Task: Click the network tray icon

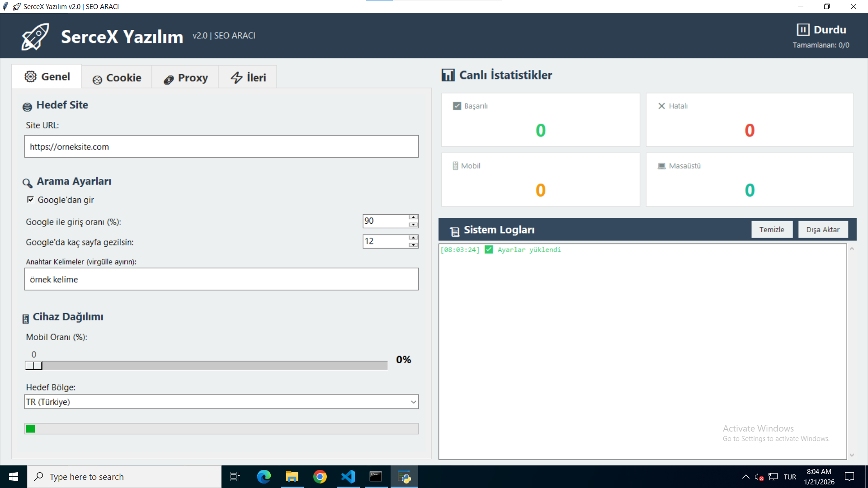Action: tap(773, 477)
